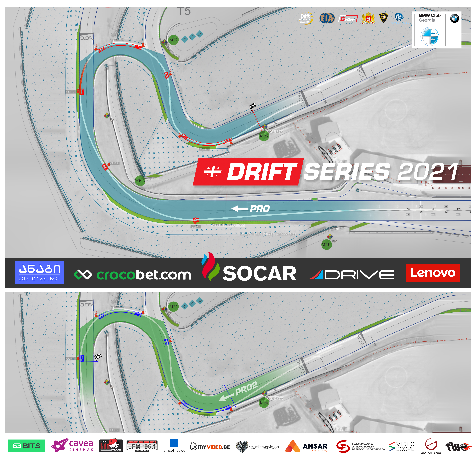Click grid position number 33
Viewport: 476px width, 462px height.
coord(421,206)
